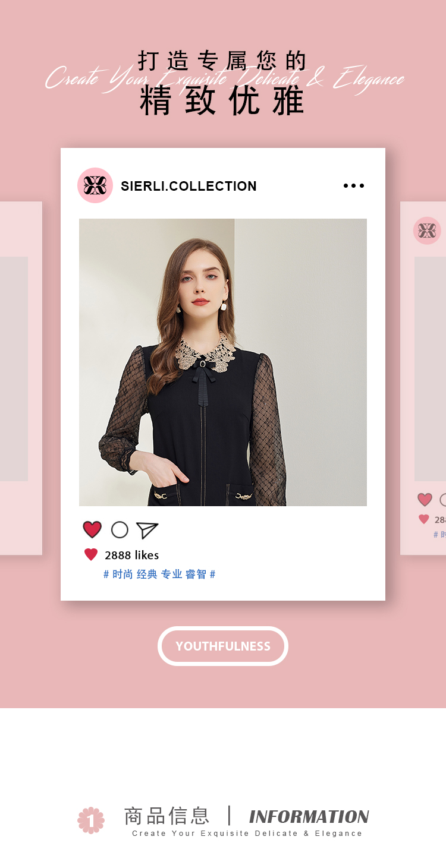Open the model photo in the post
The width and height of the screenshot is (446, 868).
tap(223, 362)
